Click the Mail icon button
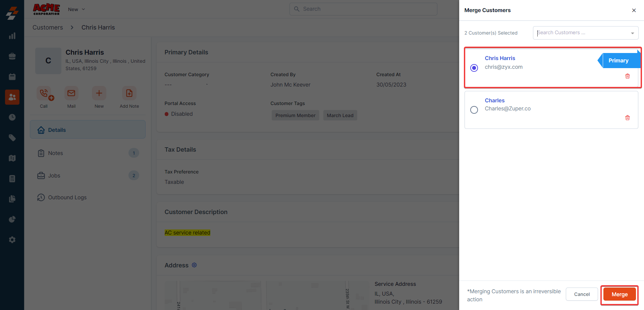 tap(71, 93)
